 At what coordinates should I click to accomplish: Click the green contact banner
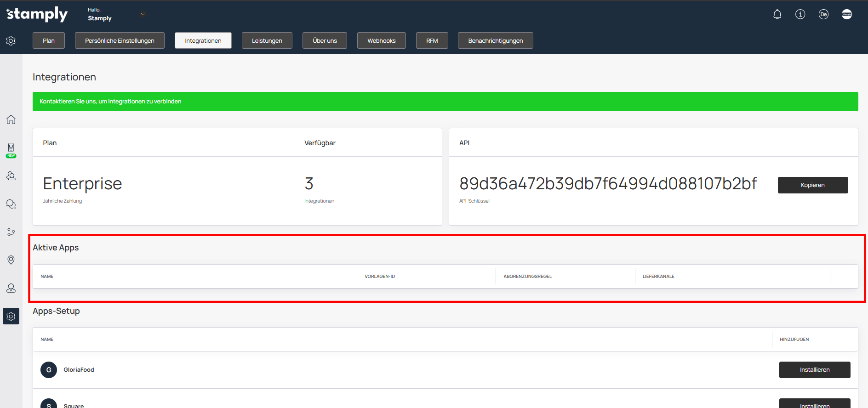(445, 102)
